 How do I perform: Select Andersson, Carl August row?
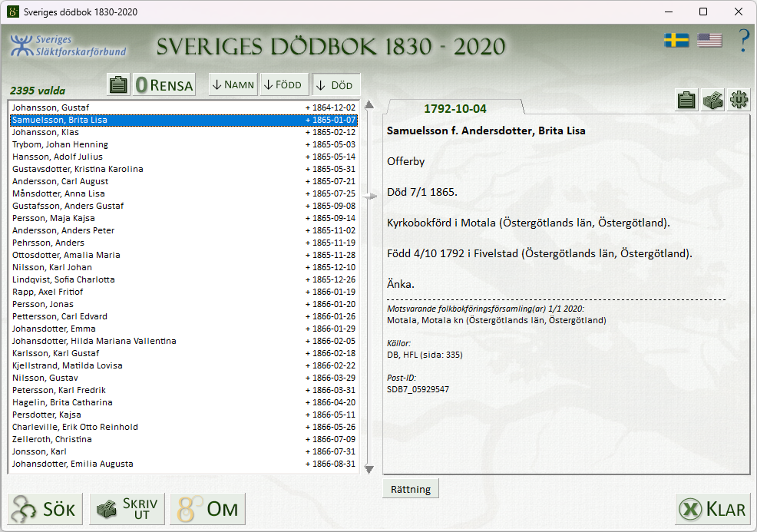point(183,181)
